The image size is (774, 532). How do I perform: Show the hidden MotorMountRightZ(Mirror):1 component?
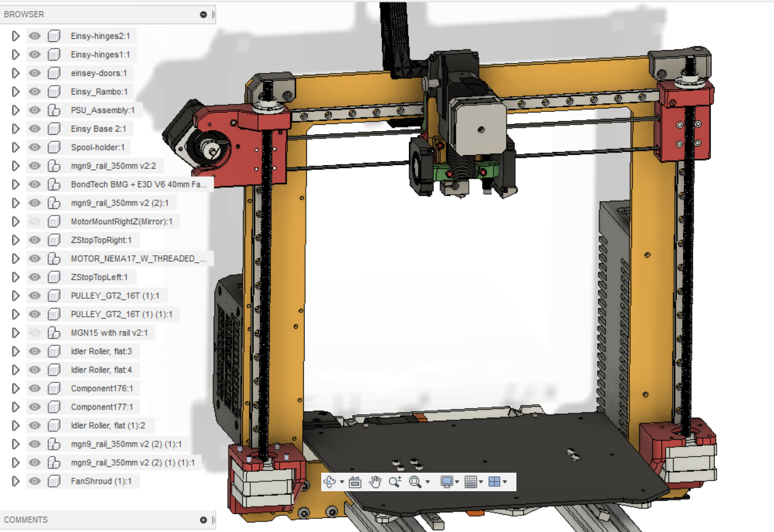click(35, 221)
